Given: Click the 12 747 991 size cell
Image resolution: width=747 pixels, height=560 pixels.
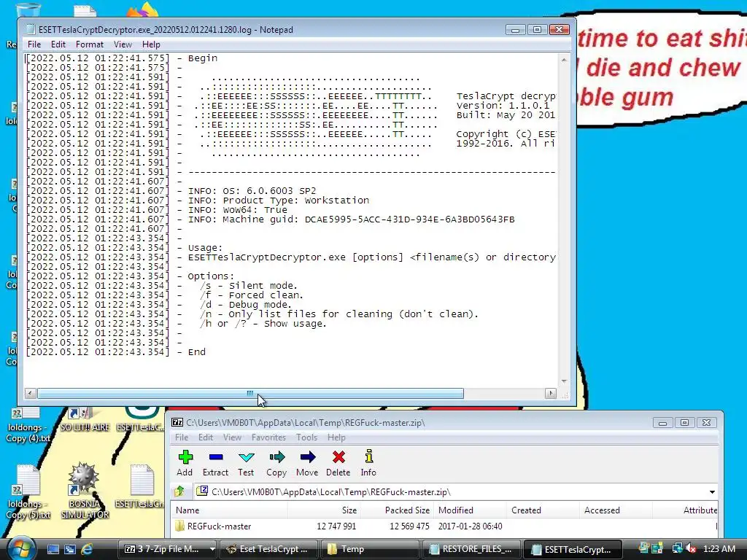Looking at the screenshot, I should (336, 526).
